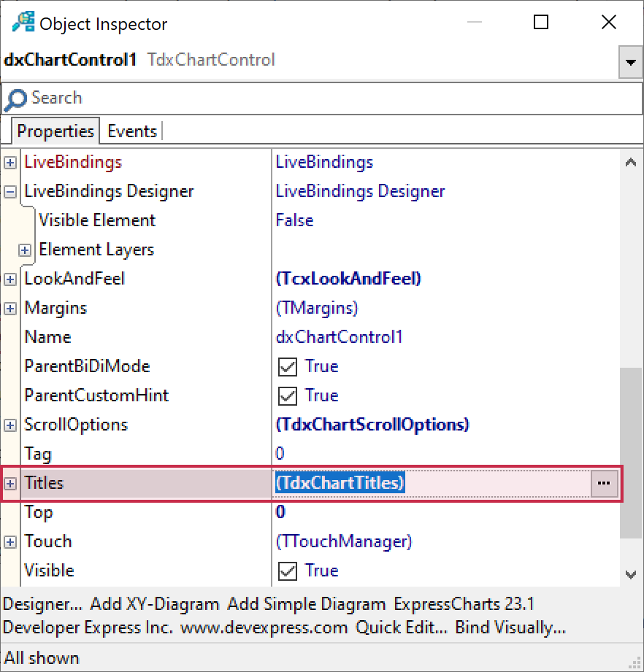Expand the LookAndFeel property
The width and height of the screenshot is (644, 672).
[10, 279]
